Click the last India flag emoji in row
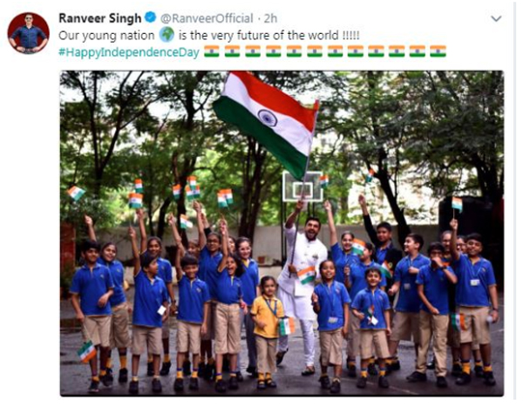The image size is (523, 420). point(438,51)
